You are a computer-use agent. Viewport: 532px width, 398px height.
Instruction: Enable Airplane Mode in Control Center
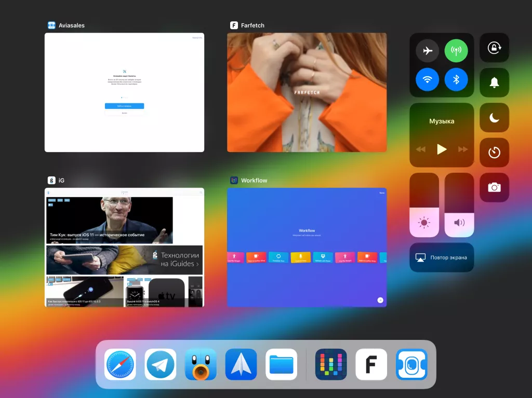(427, 50)
